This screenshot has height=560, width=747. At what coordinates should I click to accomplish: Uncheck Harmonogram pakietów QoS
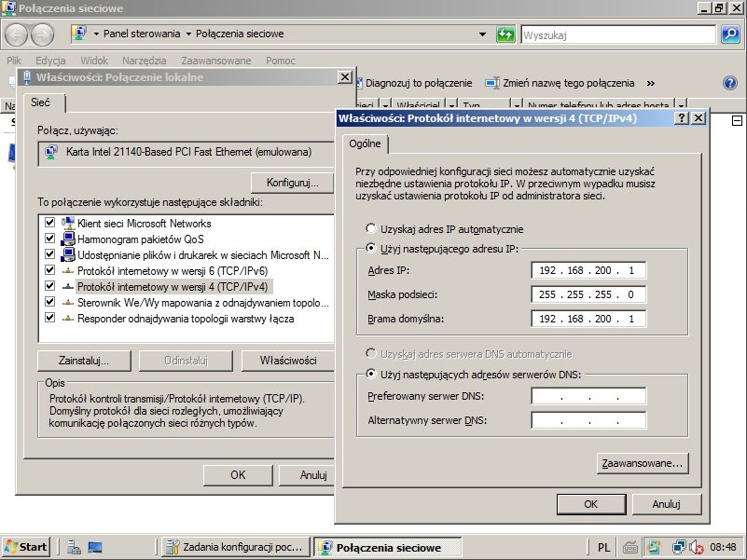[x=50, y=239]
